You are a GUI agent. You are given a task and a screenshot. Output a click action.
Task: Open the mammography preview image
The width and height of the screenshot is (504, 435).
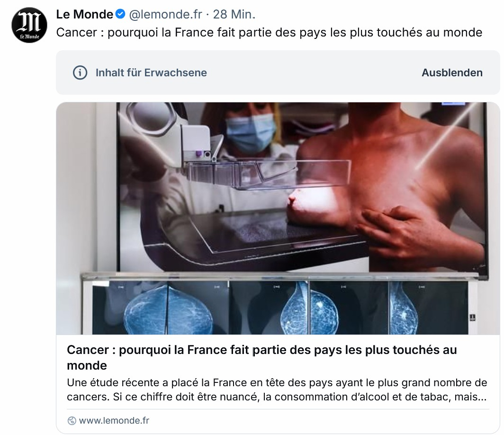[278, 218]
